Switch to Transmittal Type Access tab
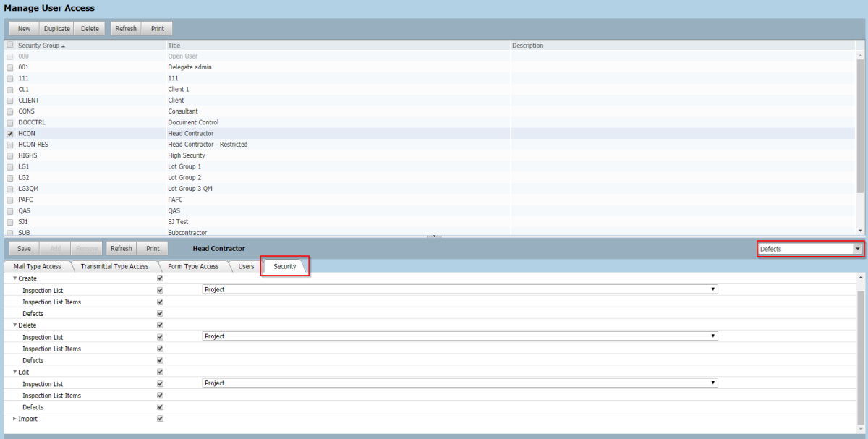This screenshot has width=868, height=439. point(114,266)
